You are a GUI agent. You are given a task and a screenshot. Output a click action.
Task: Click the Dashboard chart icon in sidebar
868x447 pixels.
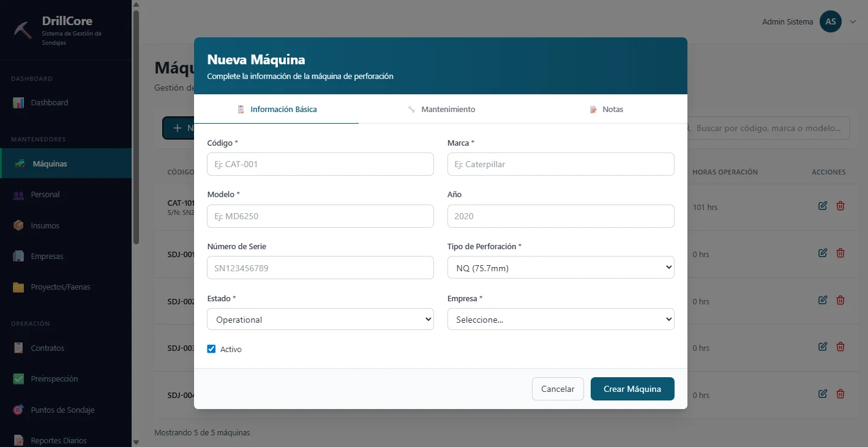point(19,103)
